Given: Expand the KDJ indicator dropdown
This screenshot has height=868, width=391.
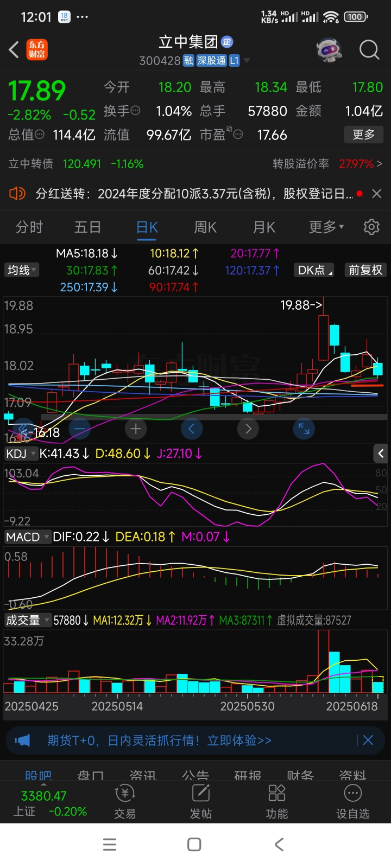Looking at the screenshot, I should (x=21, y=454).
